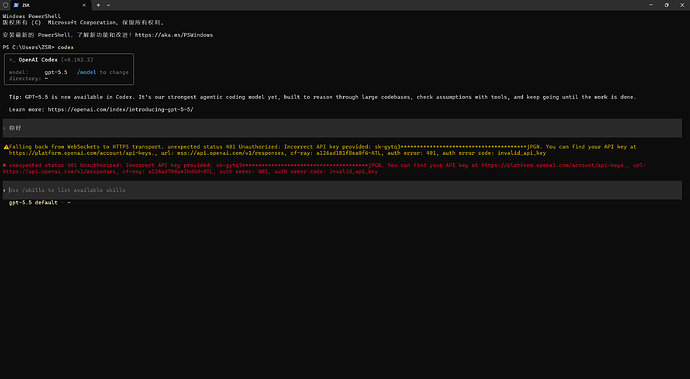
Task: Click the 'Tip: GPT-5.5 is now available' line
Action: point(323,97)
